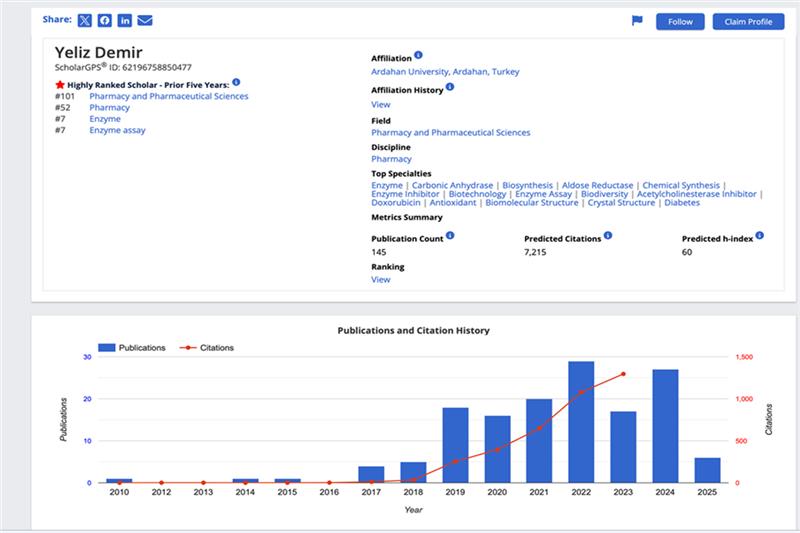
Task: Open info icon next to Predicted Citations
Action: pos(608,235)
